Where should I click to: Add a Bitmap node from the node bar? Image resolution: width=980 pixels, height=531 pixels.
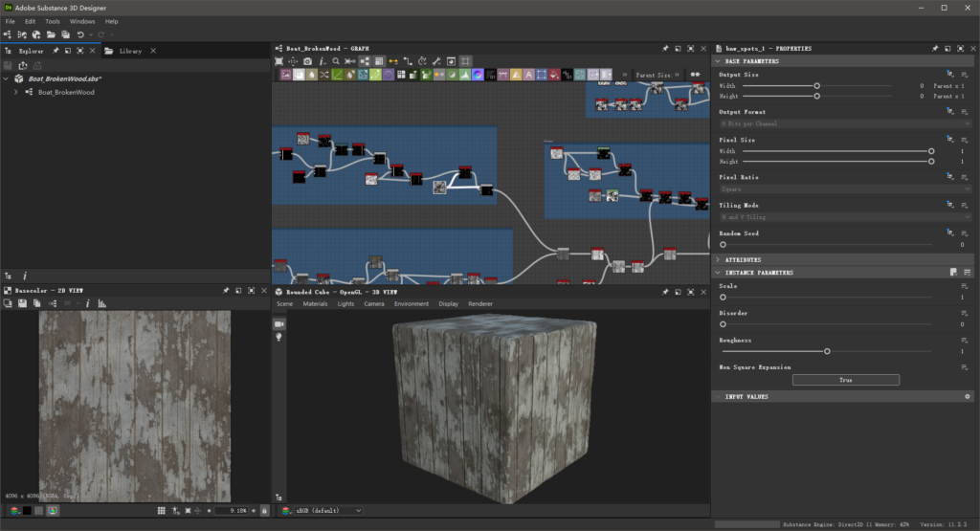[285, 75]
